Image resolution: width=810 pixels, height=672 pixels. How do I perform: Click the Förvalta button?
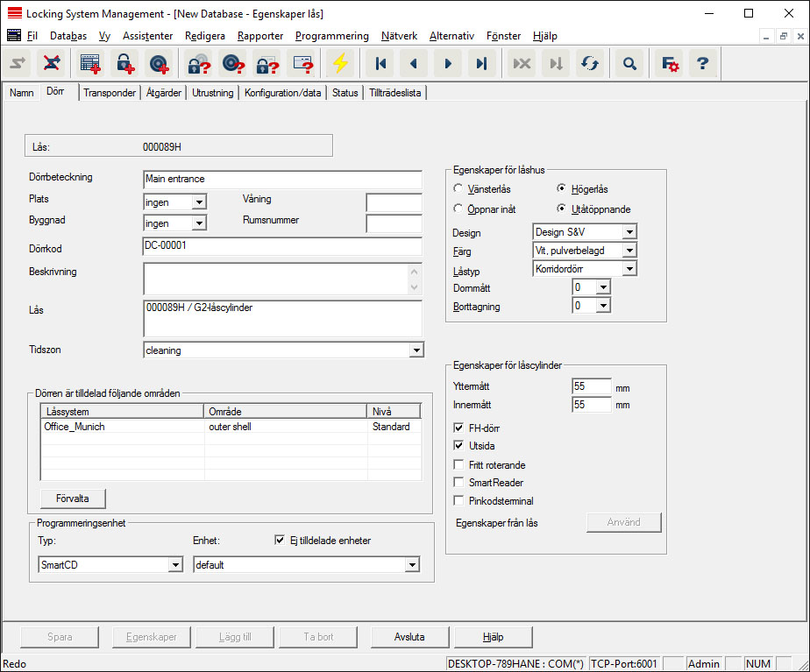[73, 499]
